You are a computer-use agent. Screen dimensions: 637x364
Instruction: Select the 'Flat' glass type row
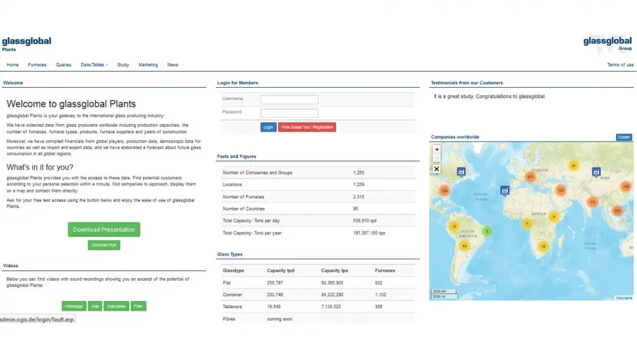click(x=318, y=283)
